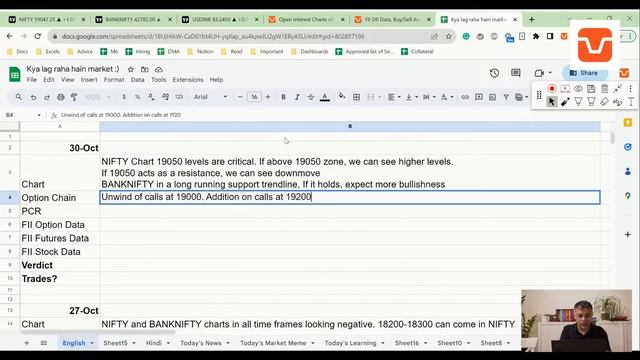This screenshot has width=640, height=360.
Task: Click the save icon in annotation toolbar
Action: [x=591, y=89]
